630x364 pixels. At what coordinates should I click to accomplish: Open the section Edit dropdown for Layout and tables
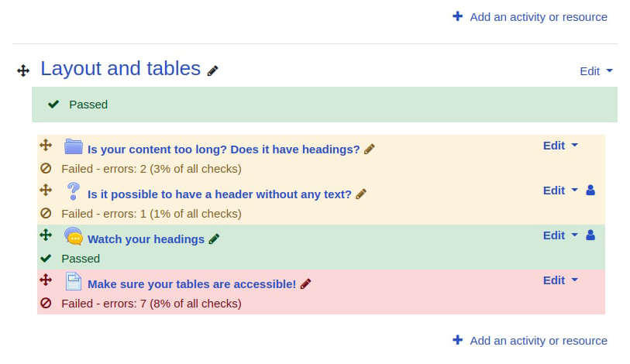point(596,71)
